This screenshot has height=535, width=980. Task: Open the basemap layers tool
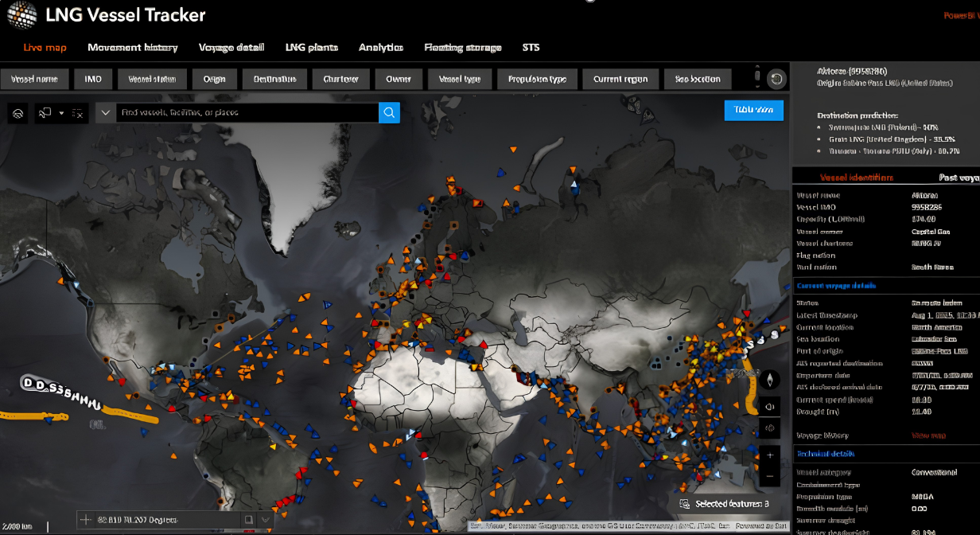[x=18, y=113]
